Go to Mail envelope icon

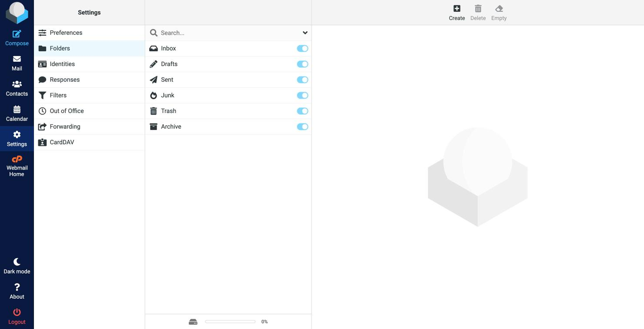[17, 59]
